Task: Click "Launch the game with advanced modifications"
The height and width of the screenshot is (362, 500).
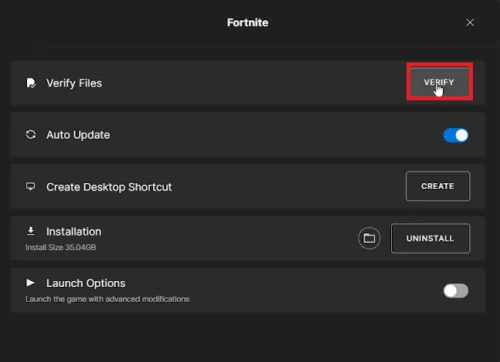Action: (107, 299)
